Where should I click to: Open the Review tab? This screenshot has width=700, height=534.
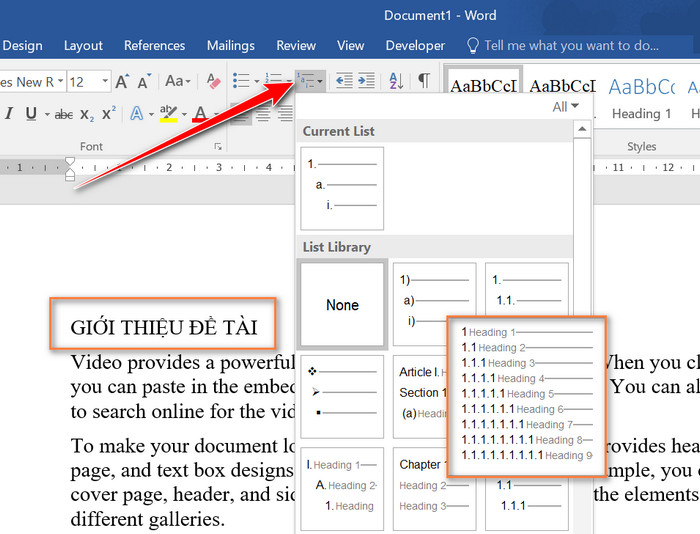click(x=296, y=46)
